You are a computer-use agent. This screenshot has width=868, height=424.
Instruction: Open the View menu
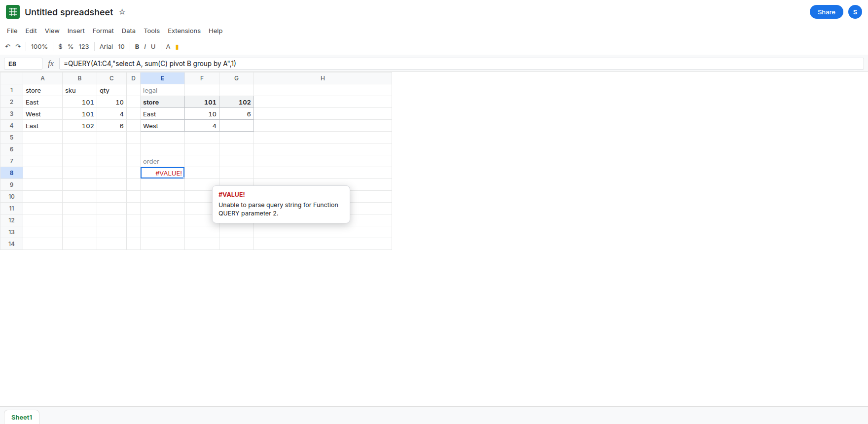click(52, 31)
